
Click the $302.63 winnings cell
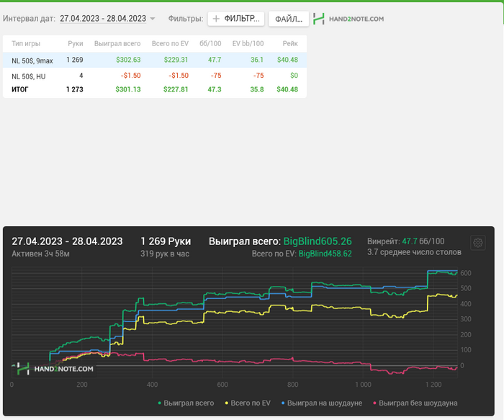[x=128, y=60]
